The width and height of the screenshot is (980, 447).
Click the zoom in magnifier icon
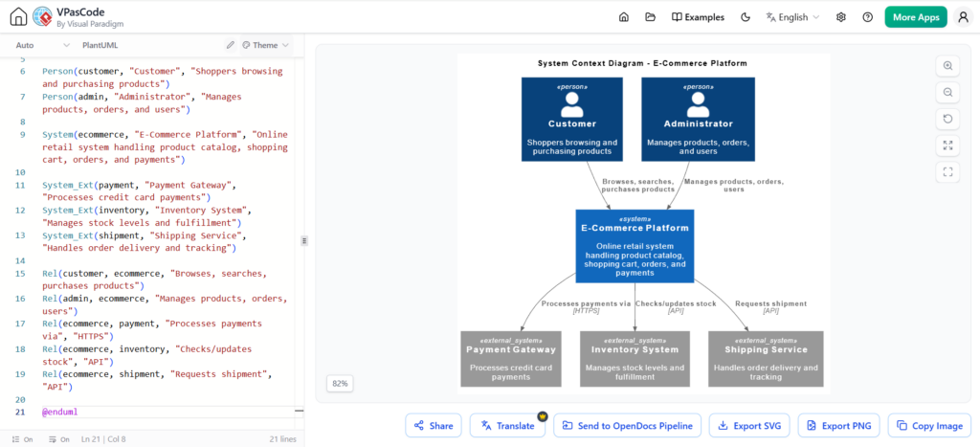click(947, 66)
